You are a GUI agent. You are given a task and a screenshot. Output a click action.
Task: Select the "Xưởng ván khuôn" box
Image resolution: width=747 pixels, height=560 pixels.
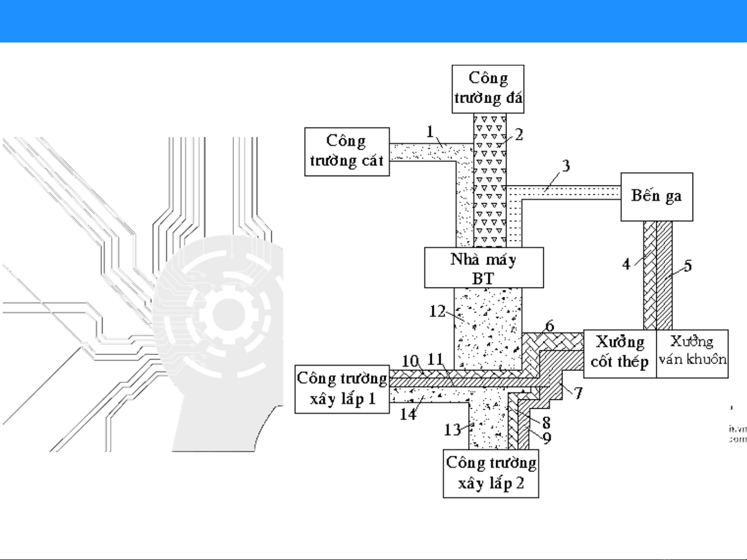(x=692, y=353)
